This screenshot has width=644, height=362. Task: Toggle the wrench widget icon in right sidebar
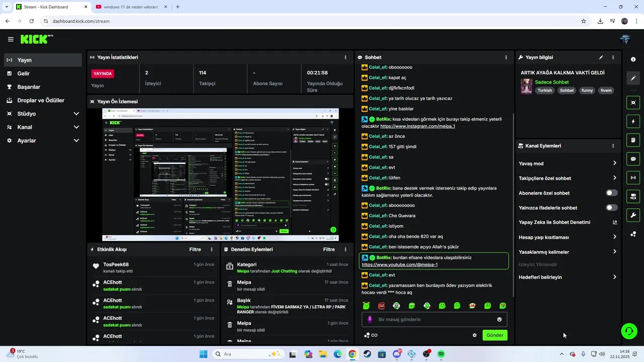[633, 215]
